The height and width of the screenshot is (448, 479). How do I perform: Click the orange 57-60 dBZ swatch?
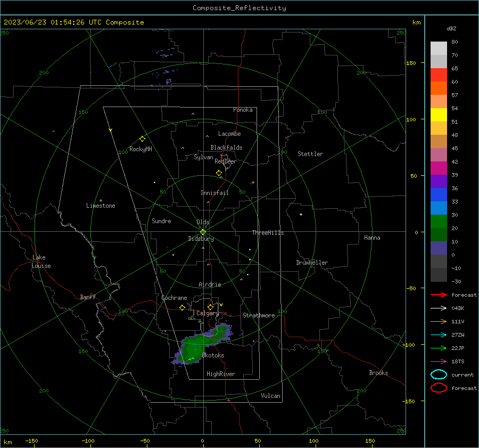(x=439, y=88)
